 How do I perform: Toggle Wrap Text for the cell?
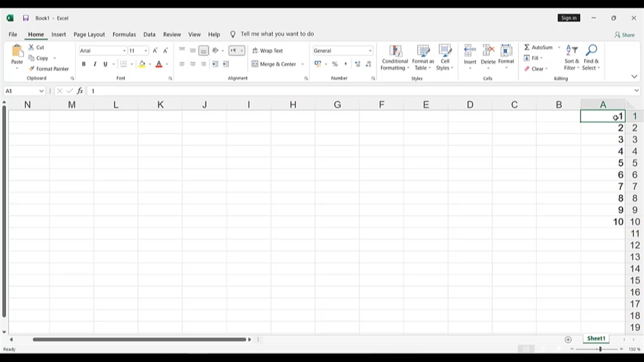(267, 51)
